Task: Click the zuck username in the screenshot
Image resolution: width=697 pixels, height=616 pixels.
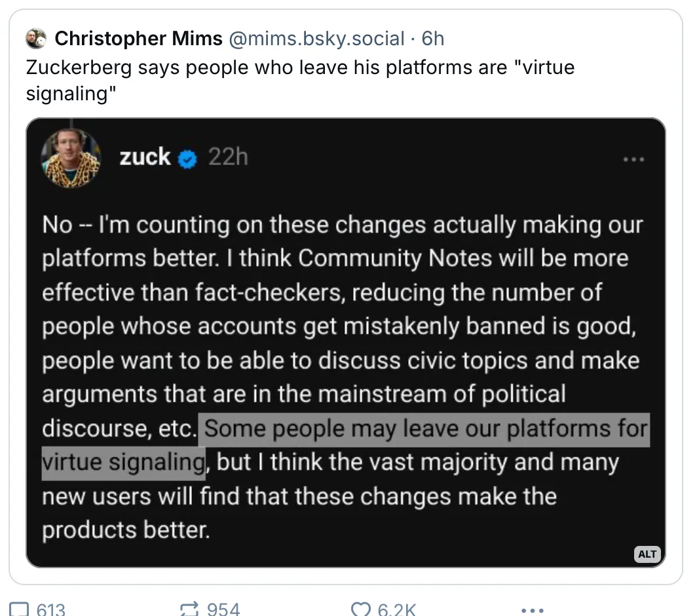Action: pyautogui.click(x=145, y=157)
